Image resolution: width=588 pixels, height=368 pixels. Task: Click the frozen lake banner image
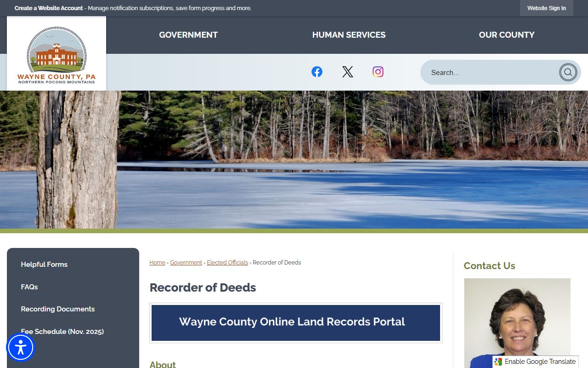(x=294, y=160)
